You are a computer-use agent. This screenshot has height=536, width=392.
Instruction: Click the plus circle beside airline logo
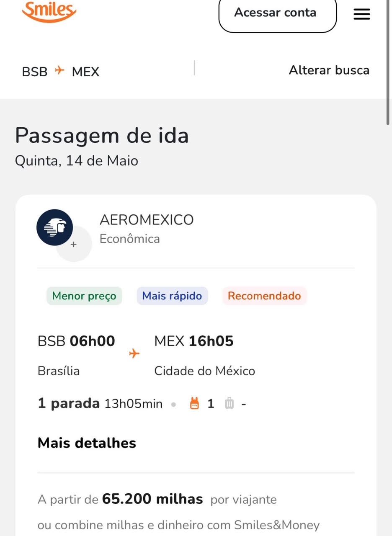(x=74, y=245)
